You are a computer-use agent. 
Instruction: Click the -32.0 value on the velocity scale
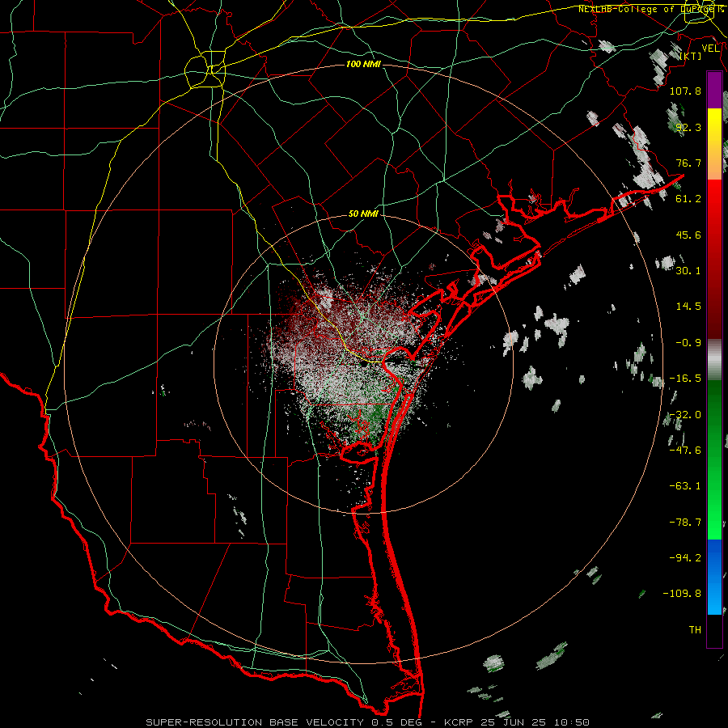click(685, 415)
